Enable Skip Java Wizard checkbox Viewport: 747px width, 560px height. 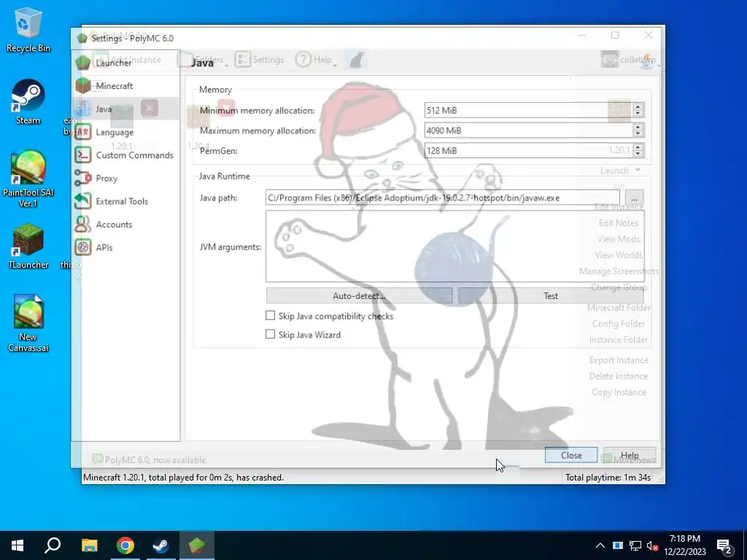pos(270,334)
